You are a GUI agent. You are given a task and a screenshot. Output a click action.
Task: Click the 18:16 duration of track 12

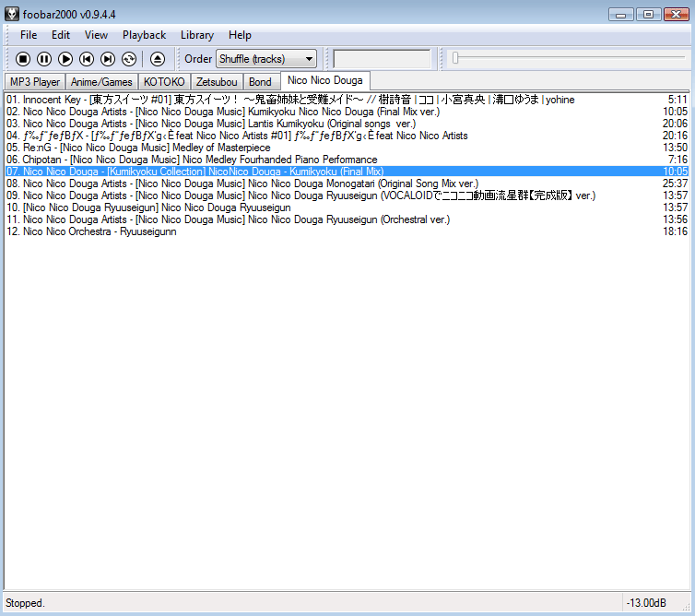675,231
